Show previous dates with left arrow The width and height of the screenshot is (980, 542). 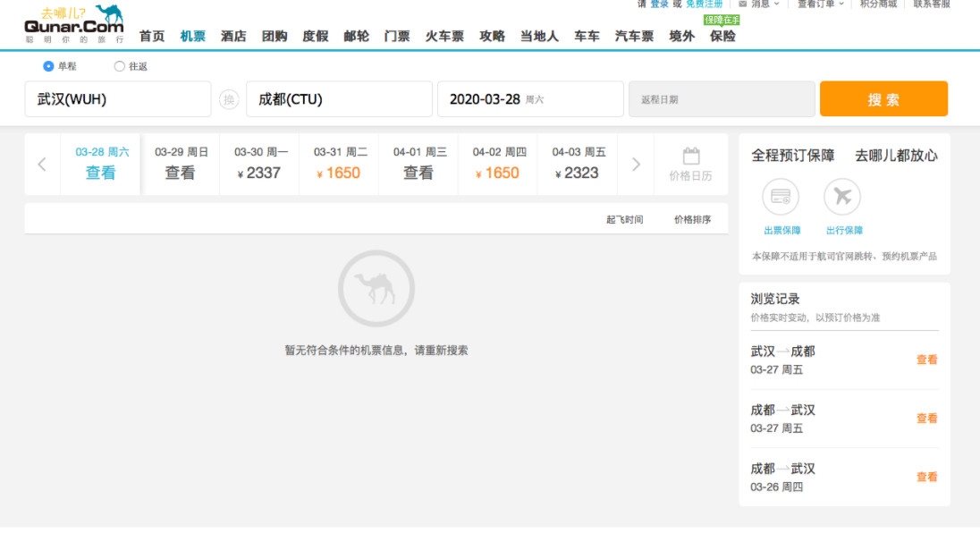click(x=42, y=165)
